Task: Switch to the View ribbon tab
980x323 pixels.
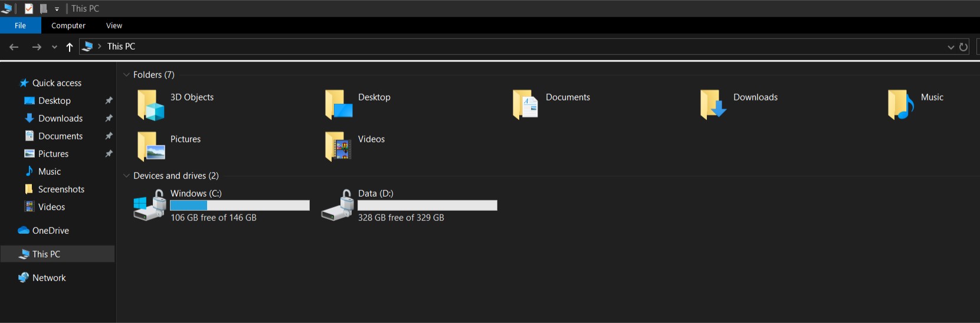Action: 114,25
